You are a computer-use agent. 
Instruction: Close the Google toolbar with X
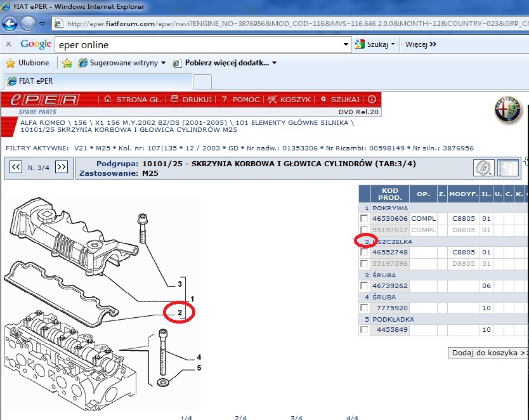point(9,44)
